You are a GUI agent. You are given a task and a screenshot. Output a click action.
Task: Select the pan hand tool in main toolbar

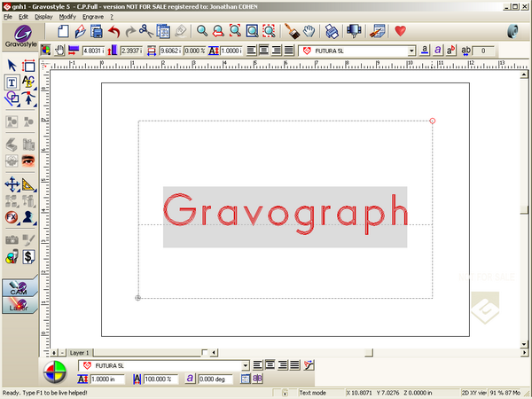(x=309, y=31)
